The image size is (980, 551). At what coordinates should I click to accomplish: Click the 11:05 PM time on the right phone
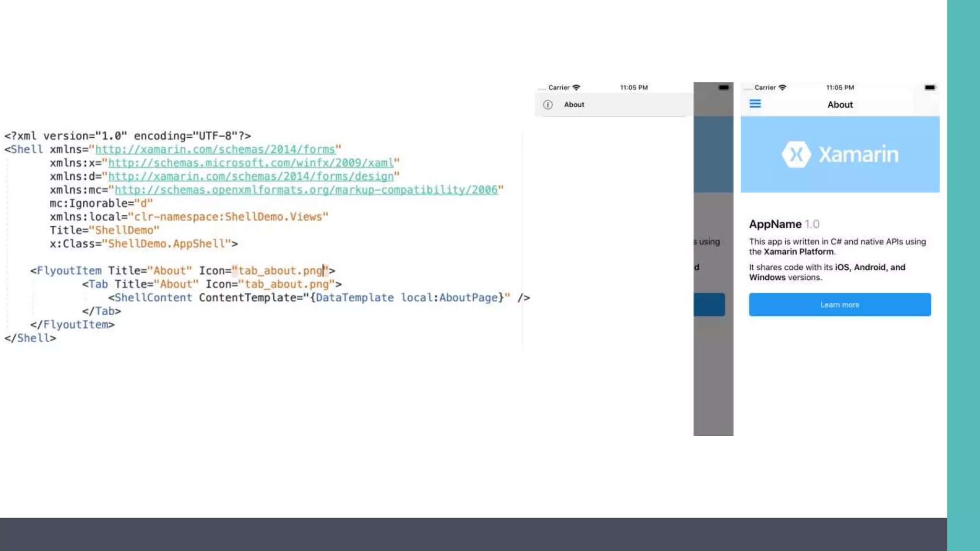(x=840, y=88)
